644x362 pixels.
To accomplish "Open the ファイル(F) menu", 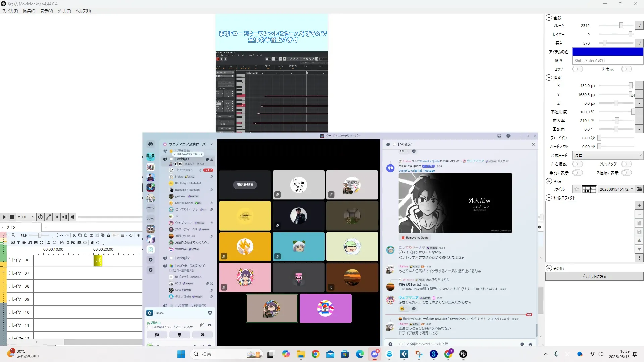I will 10,11.
